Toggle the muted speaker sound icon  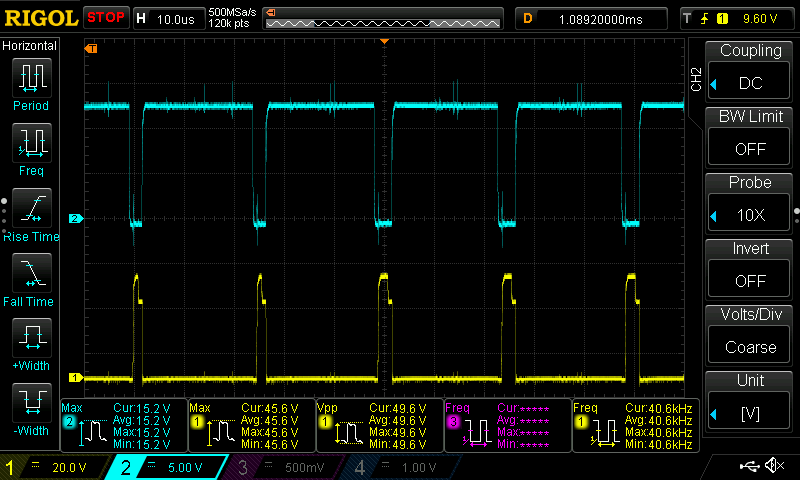[x=774, y=465]
